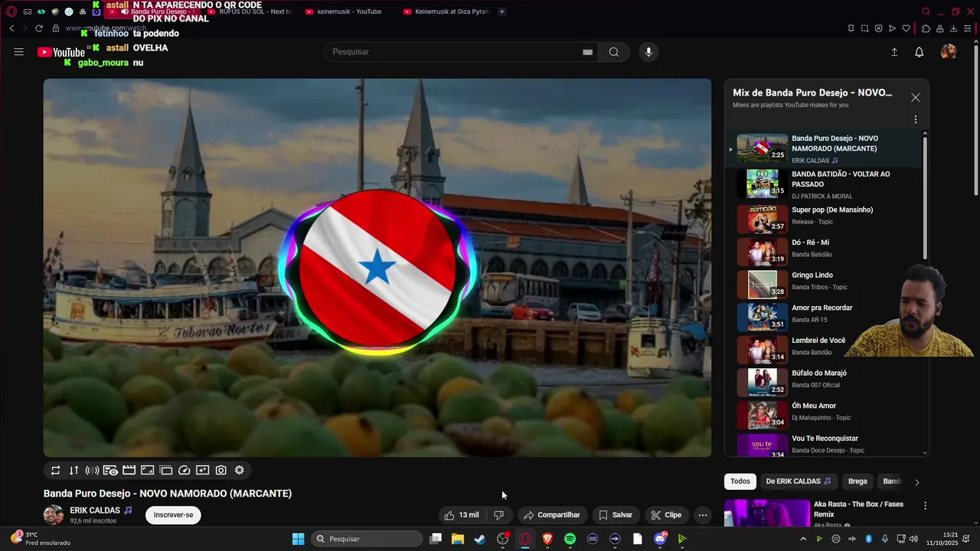Open the account avatar menu
The width and height of the screenshot is (980, 551).
click(x=948, y=52)
